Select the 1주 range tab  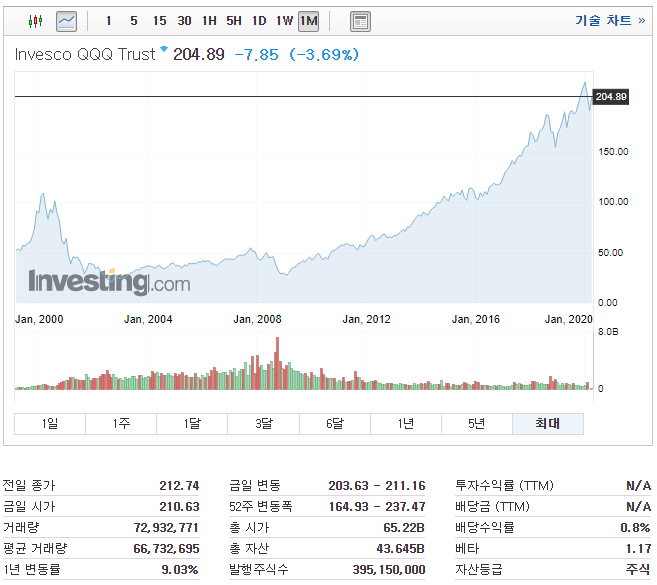pyautogui.click(x=121, y=424)
